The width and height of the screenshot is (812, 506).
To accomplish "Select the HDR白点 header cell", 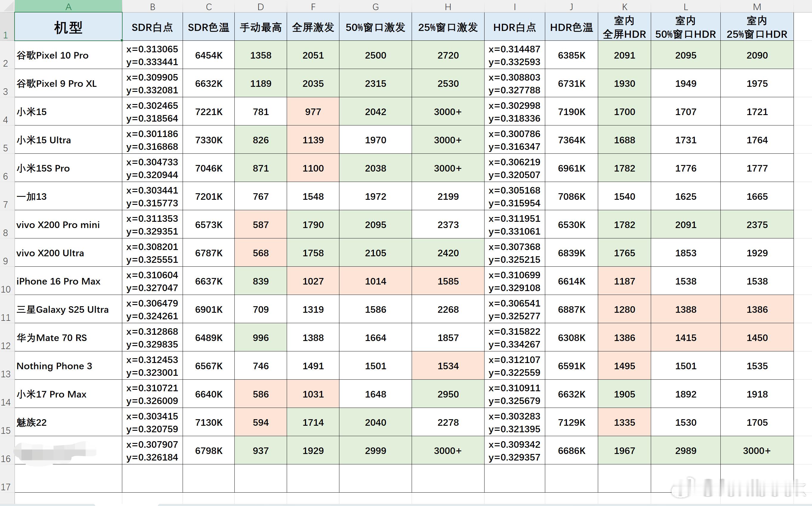I will [x=515, y=27].
